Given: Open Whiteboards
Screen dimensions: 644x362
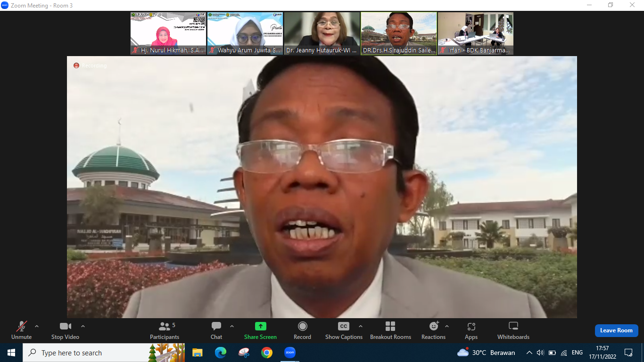Looking at the screenshot, I should point(513,330).
